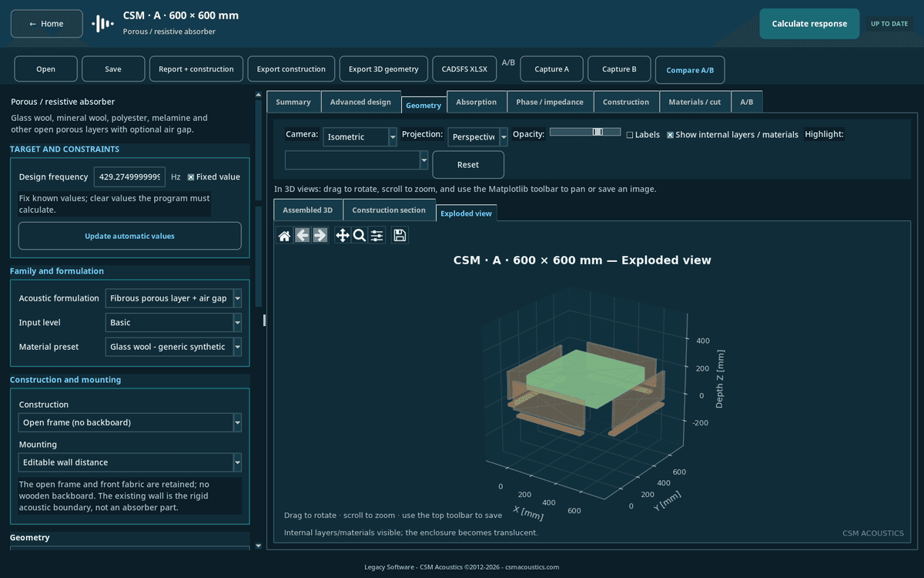This screenshot has height=578, width=924.
Task: Click the CADSFS XLSX export button
Action: click(x=464, y=69)
